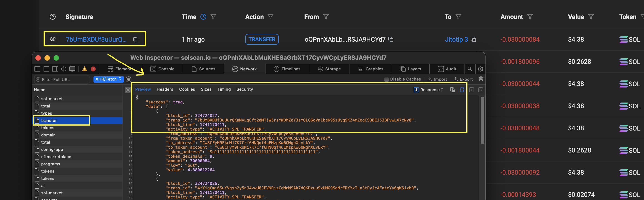Click the Export button
Viewport: 644px width, 200px height.
463,79
